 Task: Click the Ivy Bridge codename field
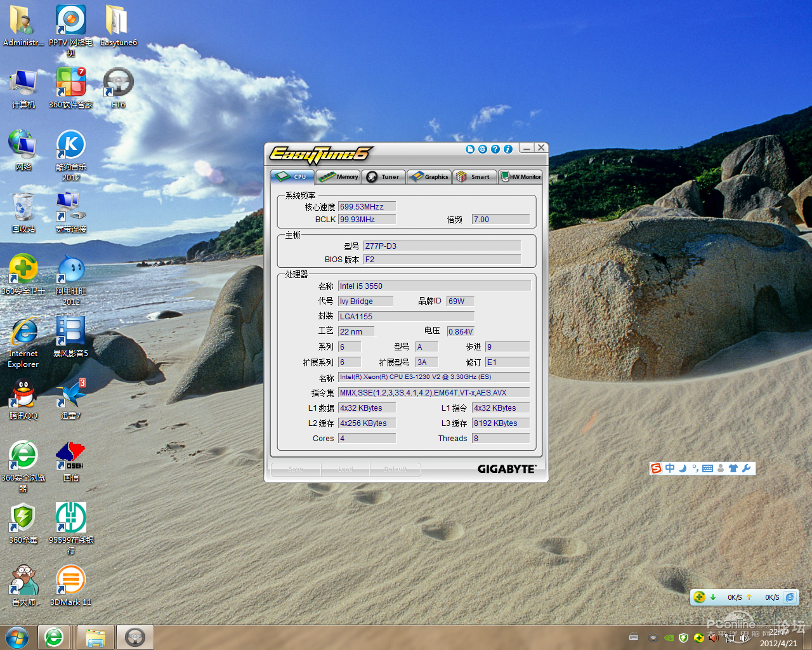click(365, 301)
